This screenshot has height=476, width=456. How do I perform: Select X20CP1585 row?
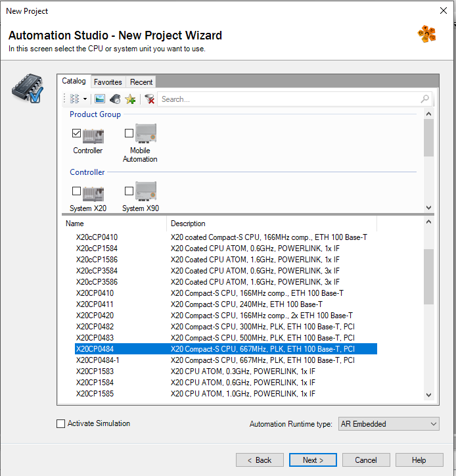(226, 394)
